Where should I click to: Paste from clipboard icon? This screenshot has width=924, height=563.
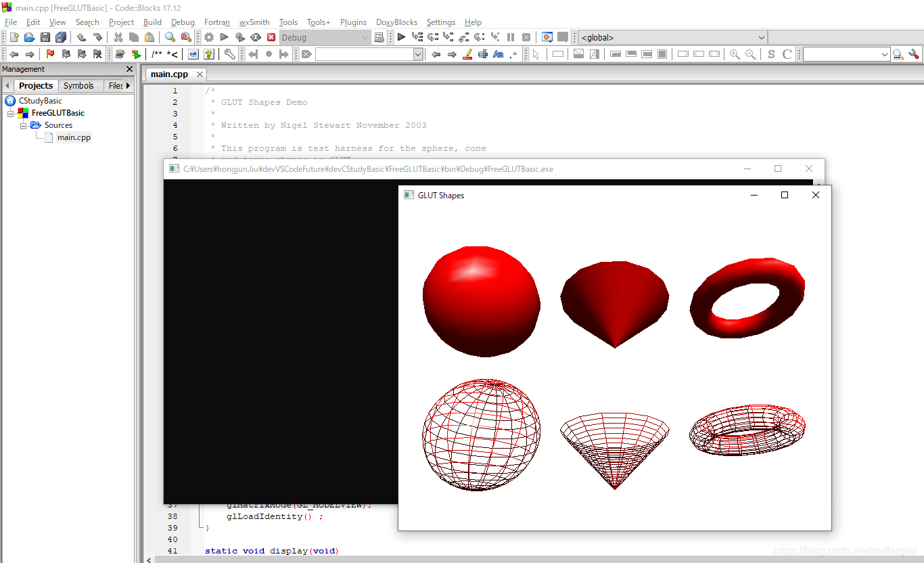[149, 38]
